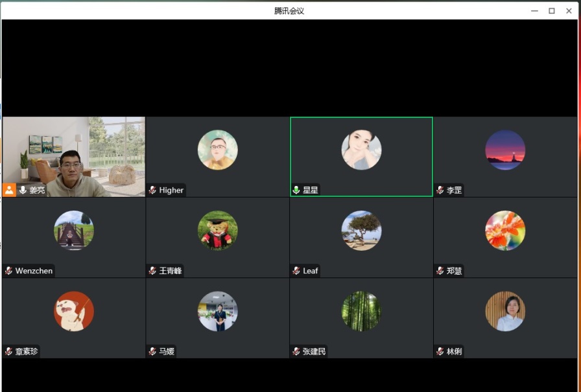Select the teddy bear avatar of 王青峰
581x392 pixels.
coord(217,231)
